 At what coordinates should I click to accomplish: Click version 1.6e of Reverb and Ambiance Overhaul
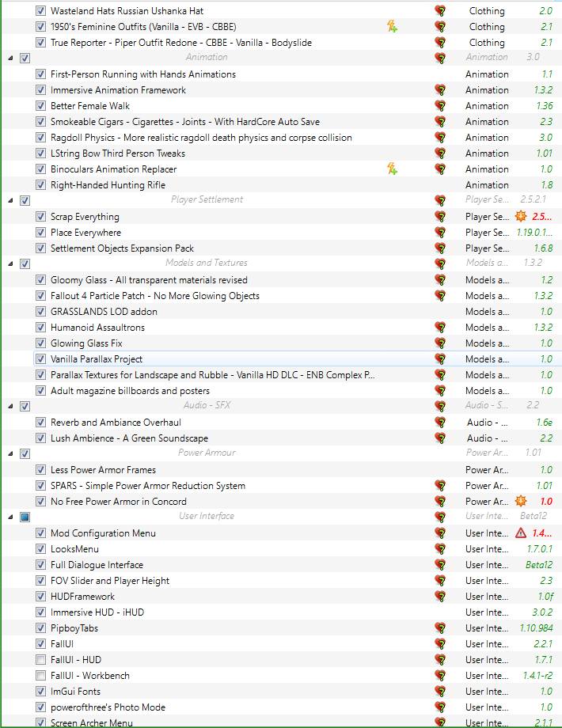pos(545,423)
